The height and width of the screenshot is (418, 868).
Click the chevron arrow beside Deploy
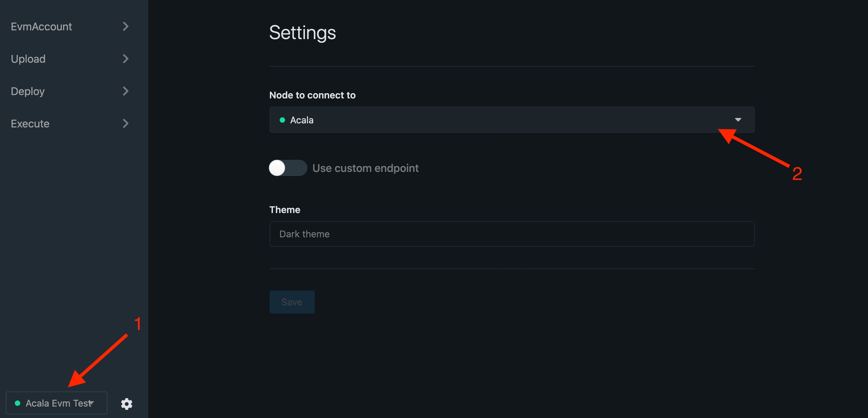click(125, 91)
